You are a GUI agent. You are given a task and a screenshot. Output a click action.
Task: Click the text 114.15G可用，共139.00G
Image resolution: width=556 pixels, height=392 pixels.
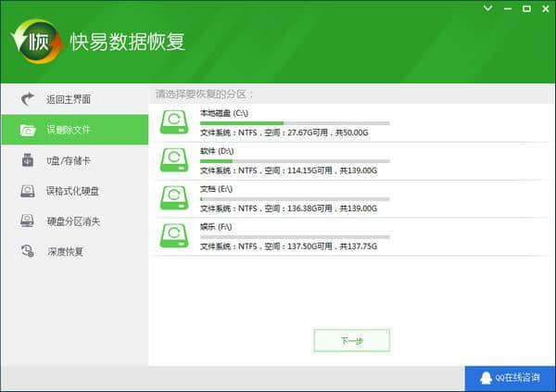[x=333, y=171]
